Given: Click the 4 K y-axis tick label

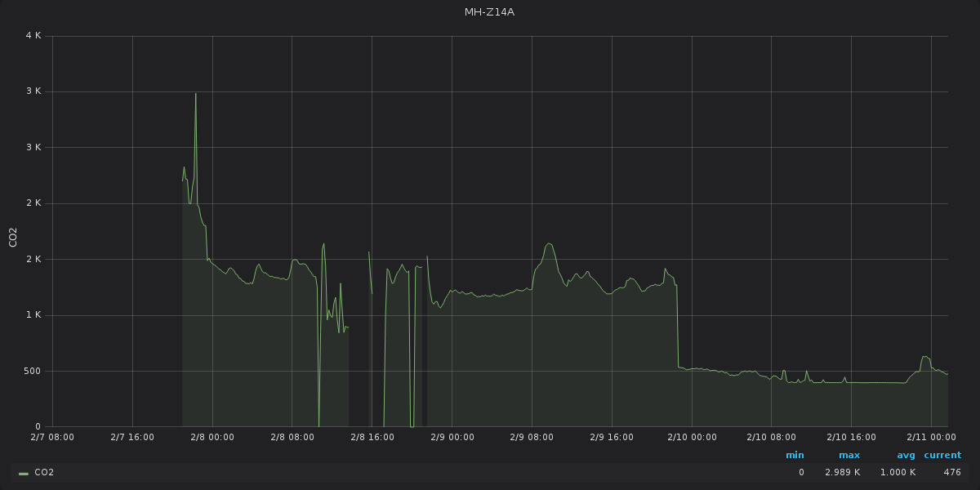Looking at the screenshot, I should pos(33,36).
